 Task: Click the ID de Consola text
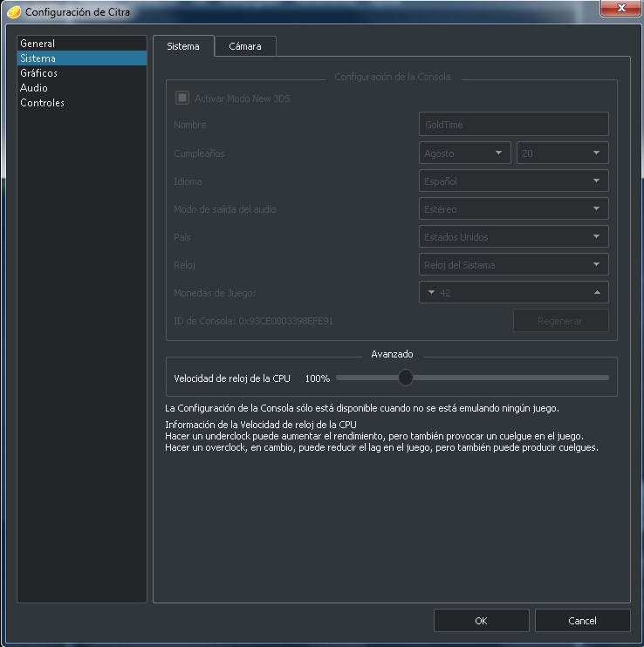point(253,321)
